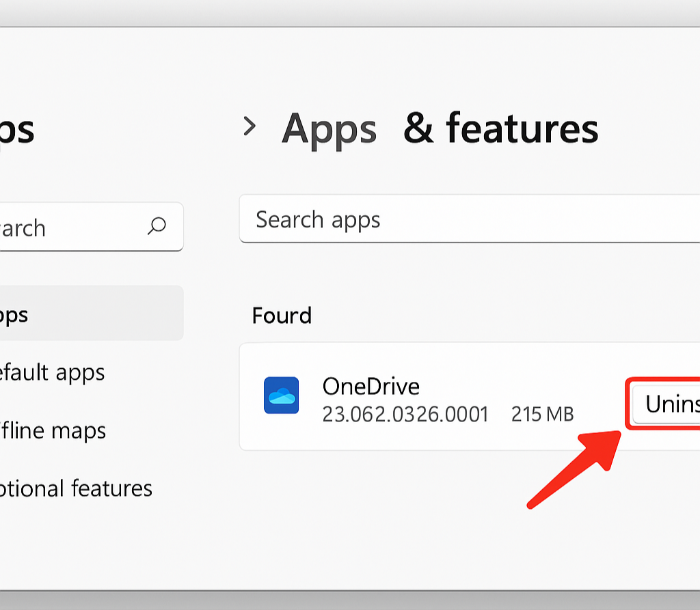
Task: Click the Apps & features page heading
Action: click(x=440, y=129)
